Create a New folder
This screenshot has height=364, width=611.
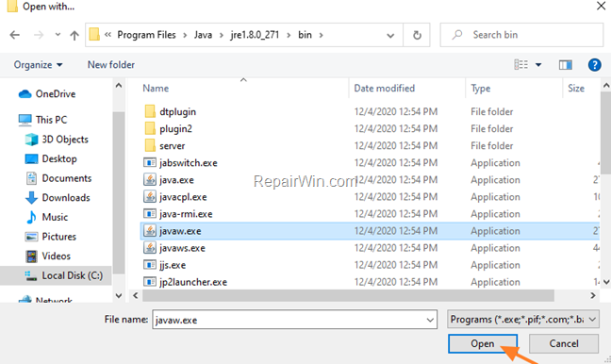click(111, 65)
